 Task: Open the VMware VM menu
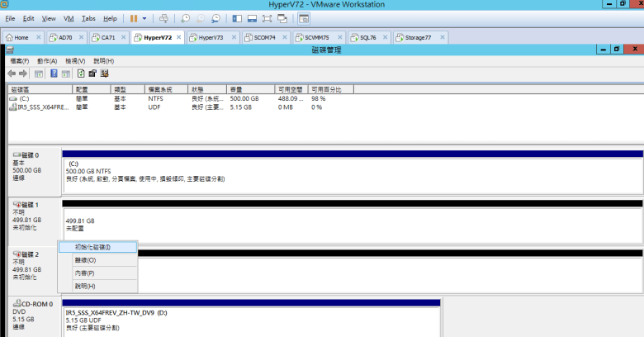[69, 18]
